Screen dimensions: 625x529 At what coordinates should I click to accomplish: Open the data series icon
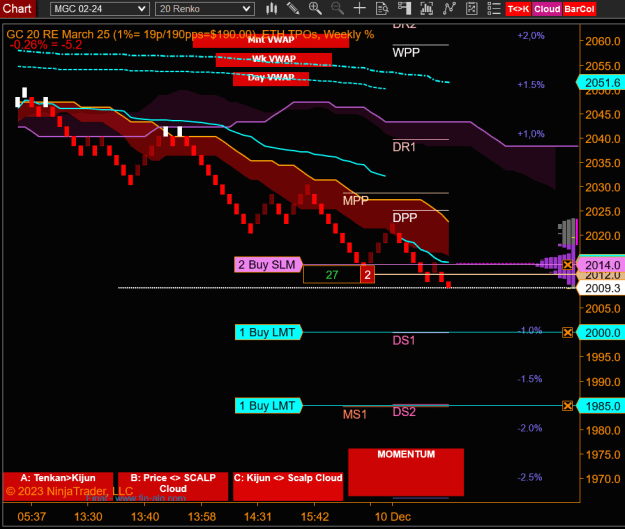click(426, 8)
